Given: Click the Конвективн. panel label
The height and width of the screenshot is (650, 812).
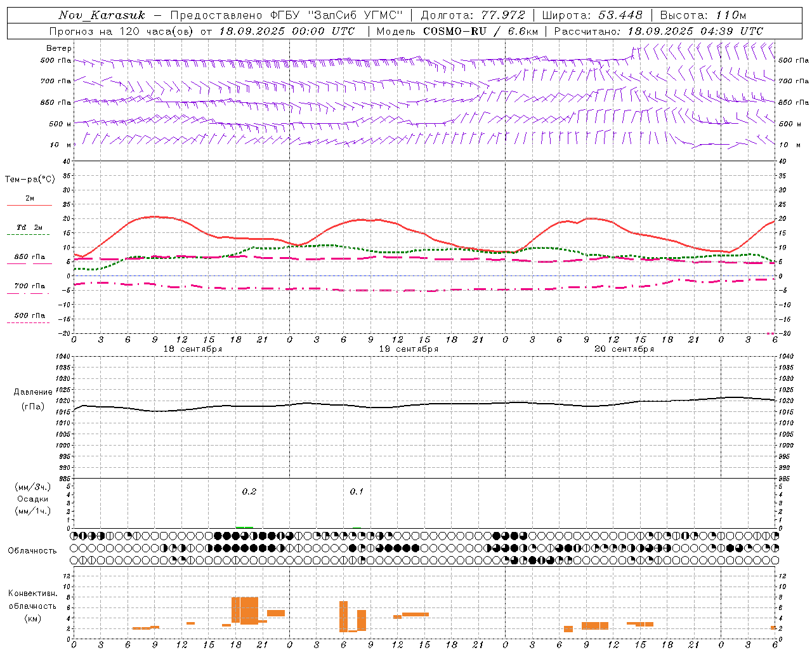Looking at the screenshot, I should click(33, 594).
